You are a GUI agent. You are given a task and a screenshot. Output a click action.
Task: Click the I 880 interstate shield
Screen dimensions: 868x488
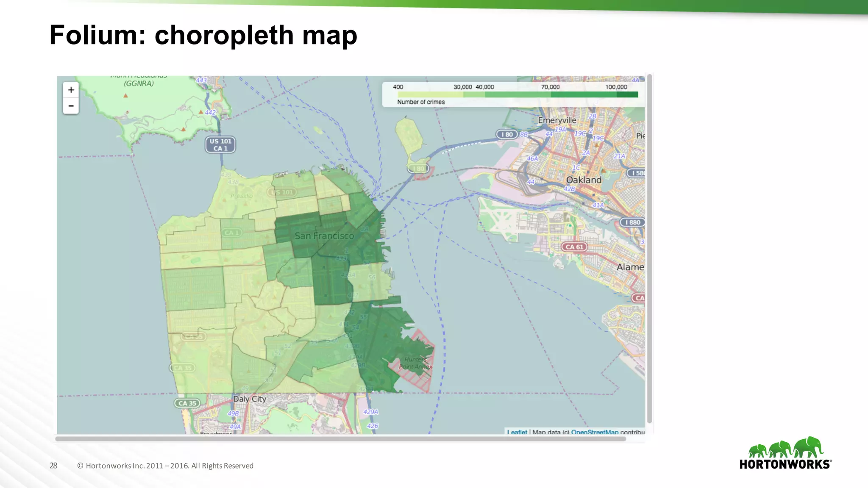pyautogui.click(x=633, y=222)
